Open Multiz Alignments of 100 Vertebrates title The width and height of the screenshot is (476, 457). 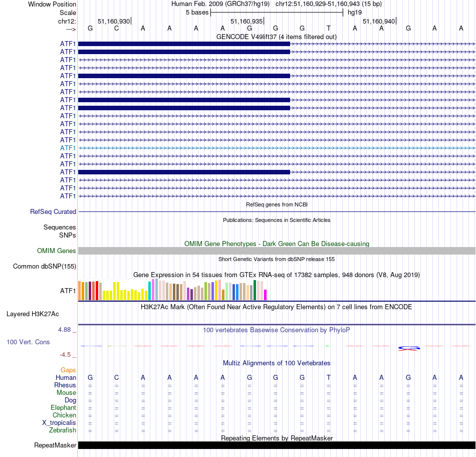click(277, 363)
